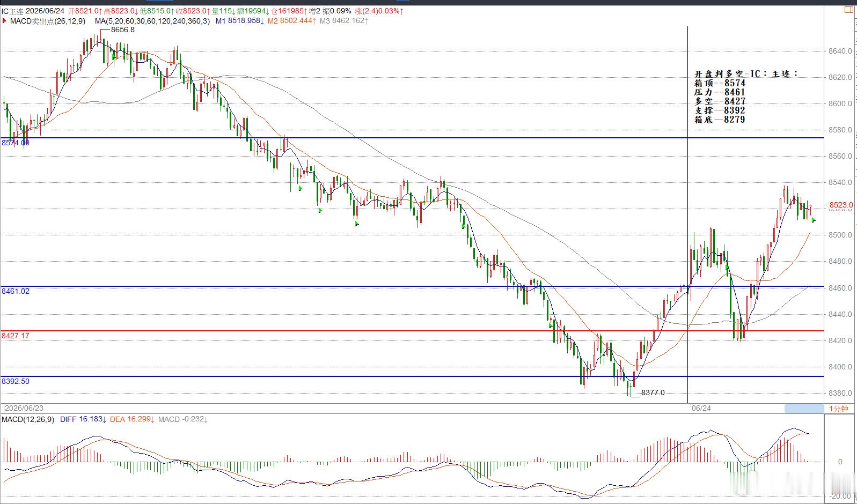Click the IC主连 contract name

tap(13, 11)
